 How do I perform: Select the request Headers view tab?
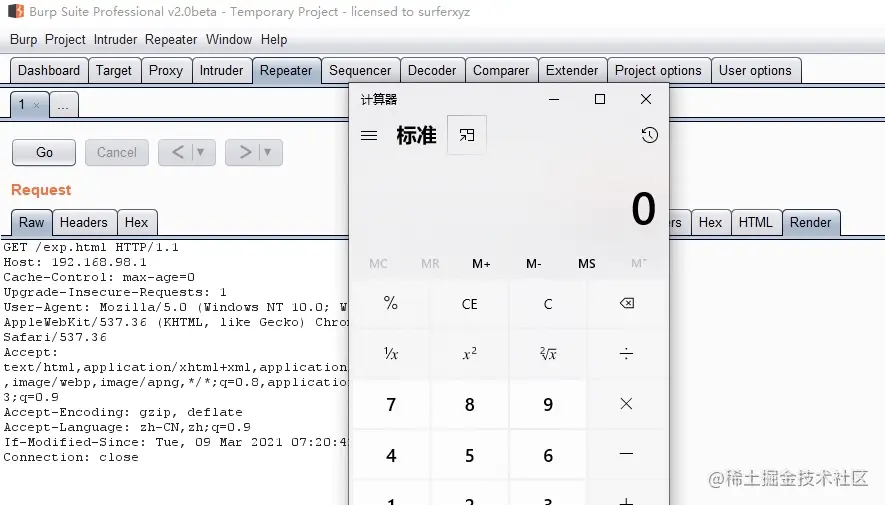click(x=84, y=222)
